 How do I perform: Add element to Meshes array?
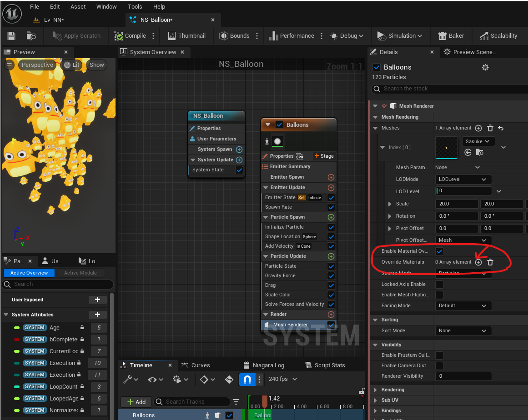point(478,128)
